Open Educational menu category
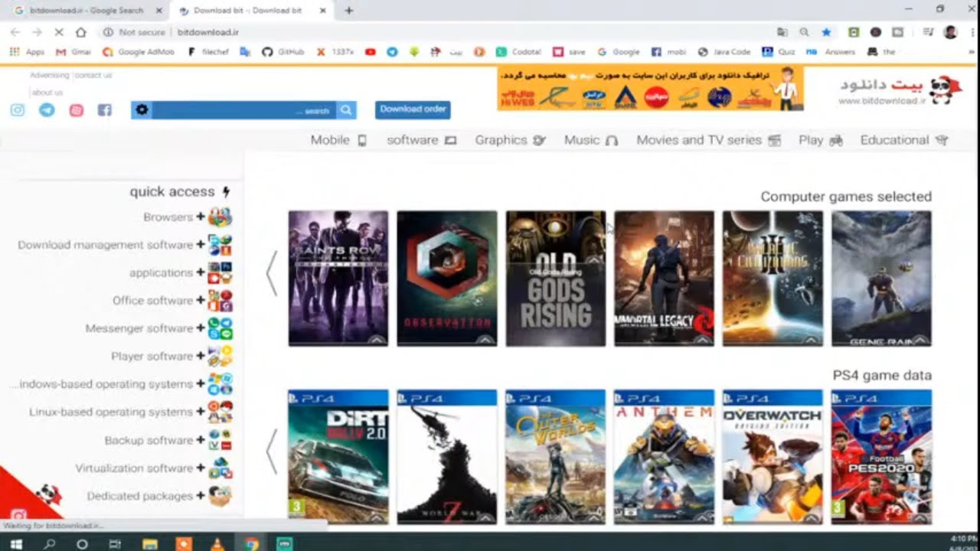The height and width of the screenshot is (551, 980). pyautogui.click(x=904, y=140)
